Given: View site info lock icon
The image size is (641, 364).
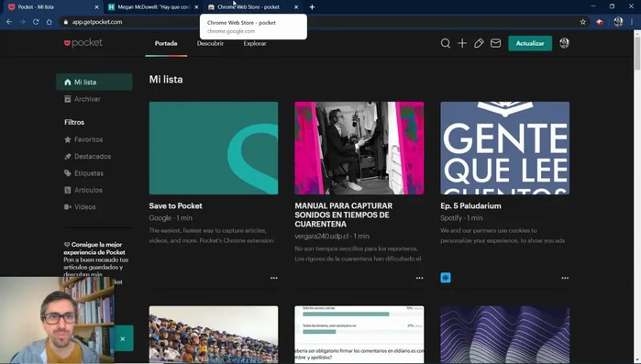Looking at the screenshot, I should point(65,22).
